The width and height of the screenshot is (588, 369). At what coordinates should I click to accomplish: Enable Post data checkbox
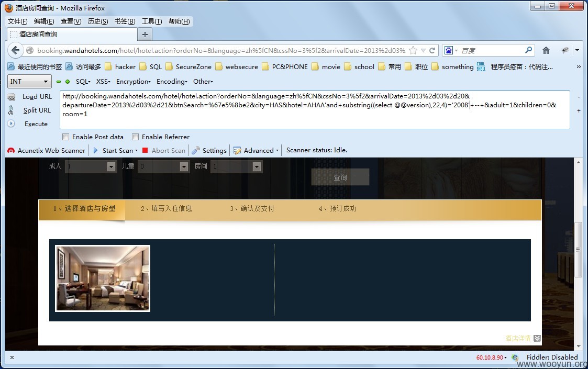[x=65, y=137]
